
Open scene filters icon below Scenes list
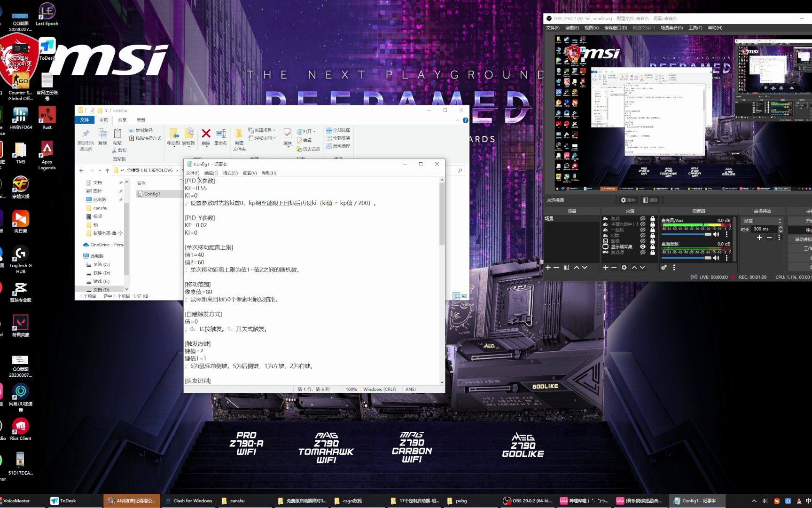pyautogui.click(x=566, y=267)
